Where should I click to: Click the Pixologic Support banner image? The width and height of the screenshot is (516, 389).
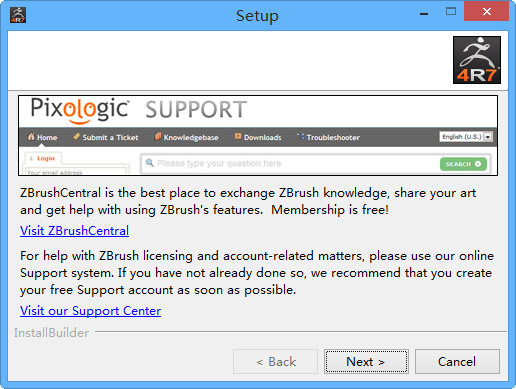[x=258, y=135]
